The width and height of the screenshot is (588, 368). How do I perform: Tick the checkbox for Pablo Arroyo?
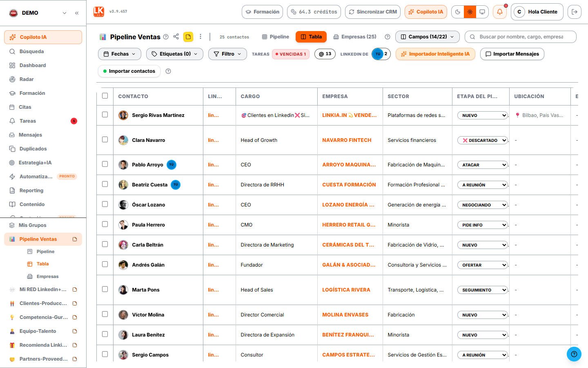pos(105,164)
